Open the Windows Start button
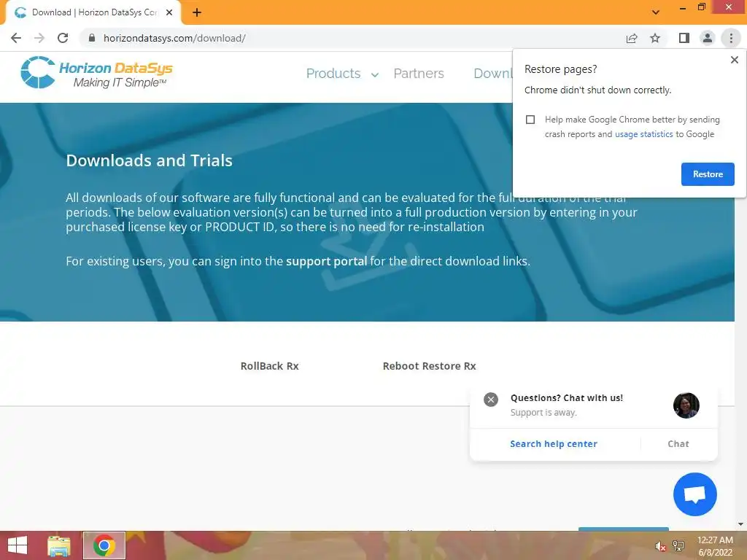This screenshot has width=747, height=560. (18, 545)
